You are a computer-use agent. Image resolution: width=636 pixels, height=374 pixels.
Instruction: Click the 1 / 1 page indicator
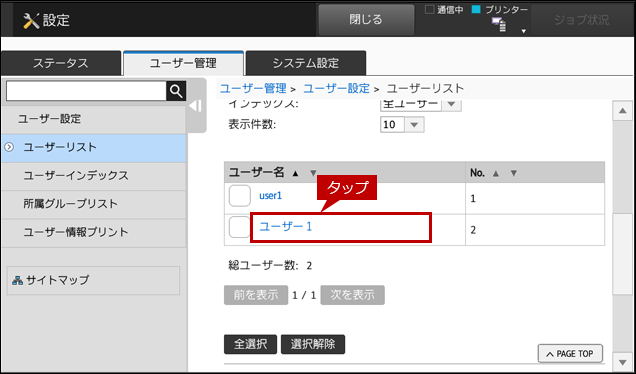(x=304, y=295)
